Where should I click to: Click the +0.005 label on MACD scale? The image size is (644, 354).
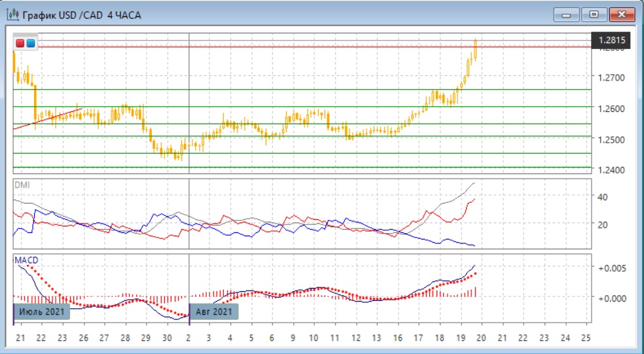(x=612, y=268)
